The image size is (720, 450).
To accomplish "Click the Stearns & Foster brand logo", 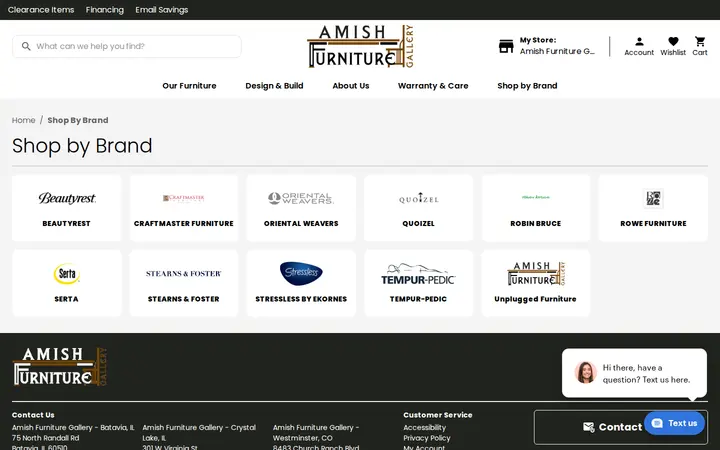I will [x=184, y=274].
